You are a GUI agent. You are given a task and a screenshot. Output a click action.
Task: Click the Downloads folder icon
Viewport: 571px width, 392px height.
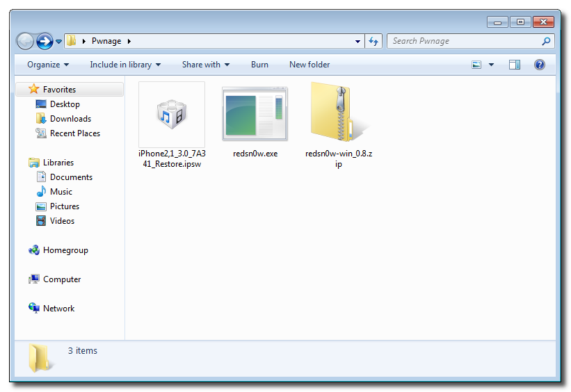click(41, 119)
